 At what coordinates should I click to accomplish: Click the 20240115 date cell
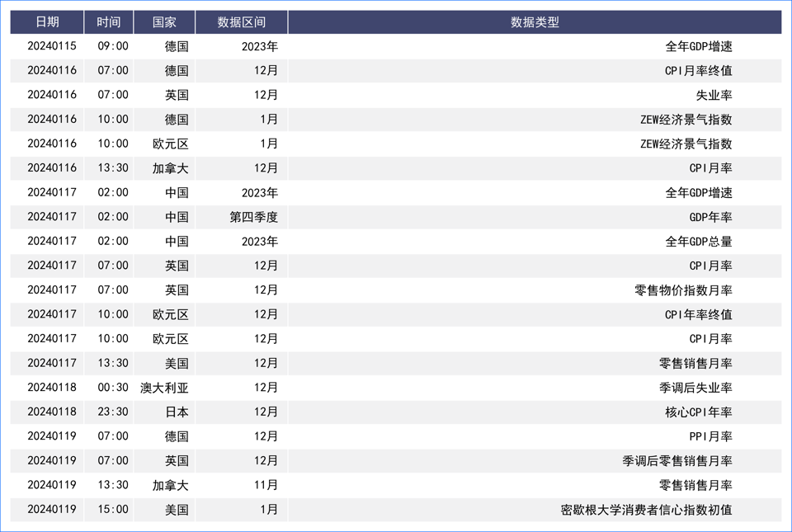pyautogui.click(x=52, y=47)
